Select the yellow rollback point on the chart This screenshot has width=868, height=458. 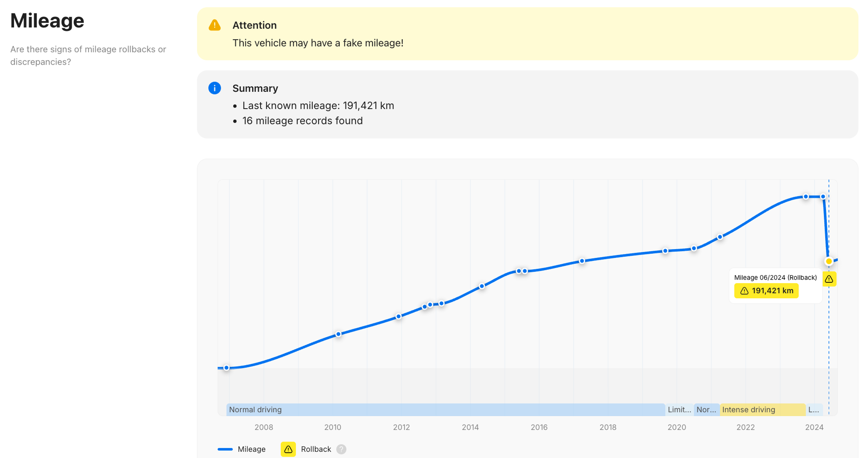[829, 261]
